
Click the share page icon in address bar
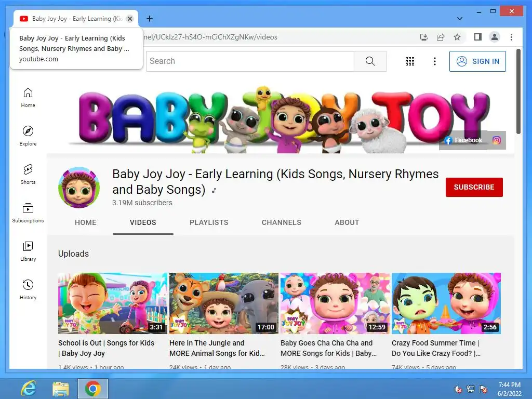(x=441, y=37)
